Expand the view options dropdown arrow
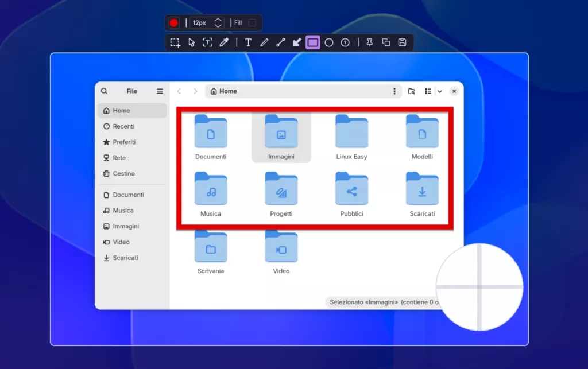This screenshot has height=369, width=588. click(x=440, y=91)
